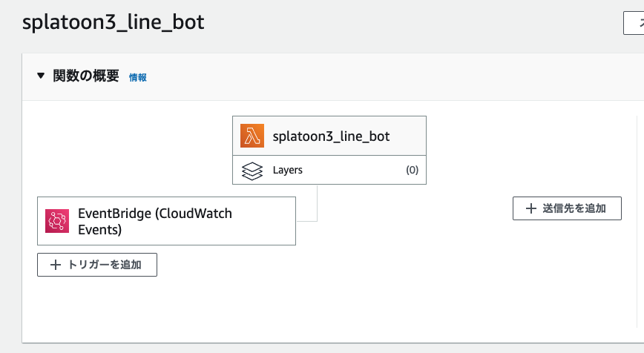Click the 関数の概要 section heading text
This screenshot has width=644, height=353.
pos(86,76)
